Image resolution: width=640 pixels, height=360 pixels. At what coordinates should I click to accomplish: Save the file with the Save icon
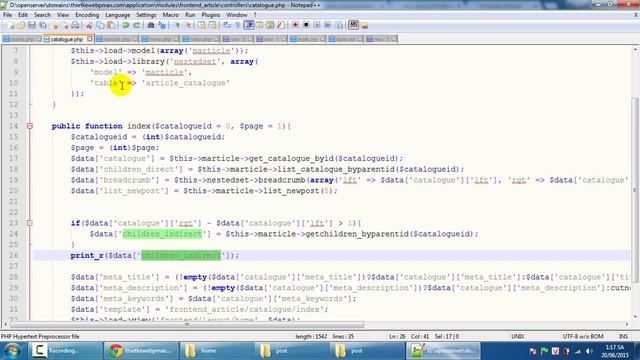coord(31,25)
